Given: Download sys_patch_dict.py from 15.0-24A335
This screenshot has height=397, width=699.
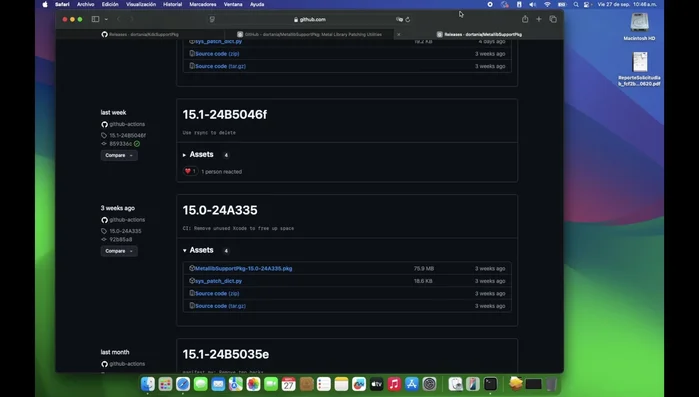Looking at the screenshot, I should point(218,281).
